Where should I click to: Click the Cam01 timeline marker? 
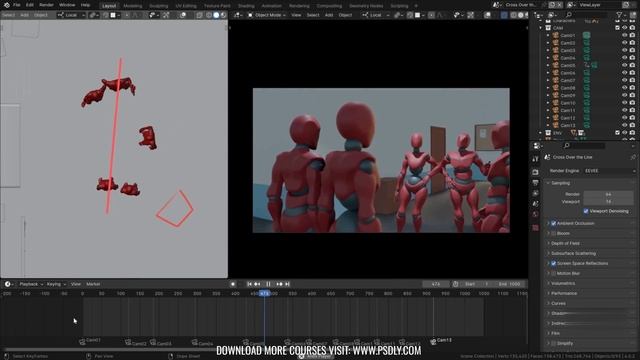pyautogui.click(x=90, y=341)
